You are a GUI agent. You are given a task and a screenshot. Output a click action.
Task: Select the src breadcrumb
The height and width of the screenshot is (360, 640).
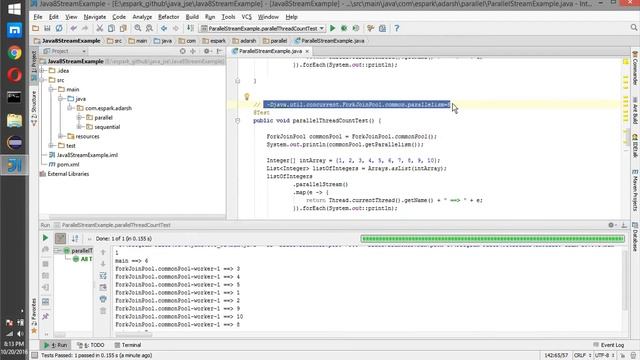[115, 41]
